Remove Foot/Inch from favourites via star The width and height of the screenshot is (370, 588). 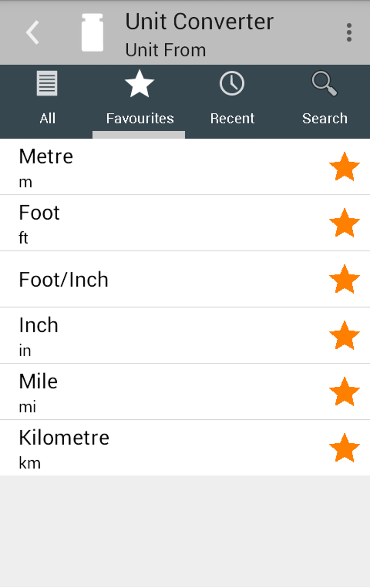[344, 279]
